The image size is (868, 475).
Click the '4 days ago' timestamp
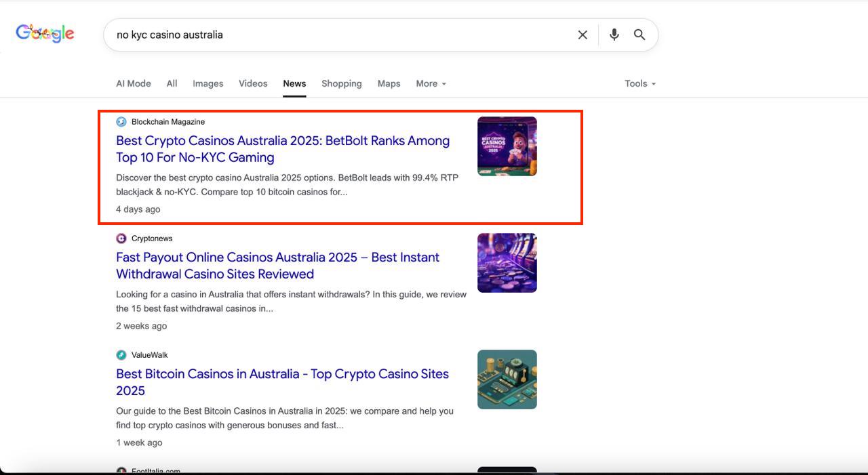[x=138, y=209]
